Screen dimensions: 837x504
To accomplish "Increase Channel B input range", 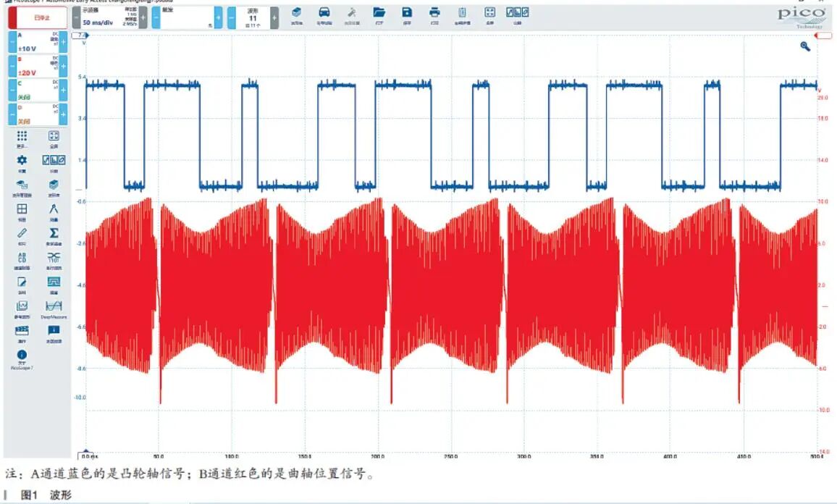I will pos(63,66).
